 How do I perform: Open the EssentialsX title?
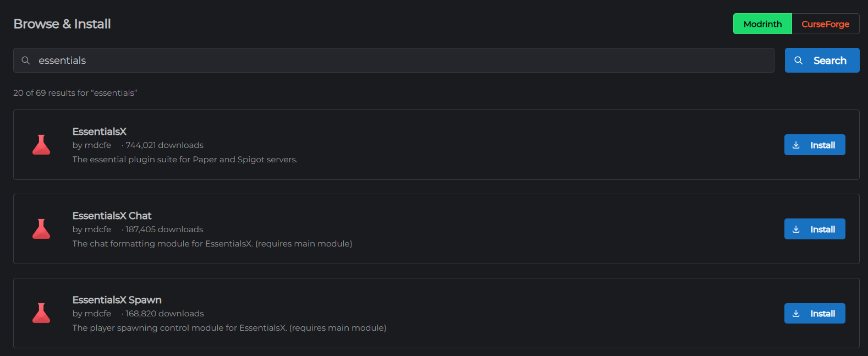(x=100, y=132)
